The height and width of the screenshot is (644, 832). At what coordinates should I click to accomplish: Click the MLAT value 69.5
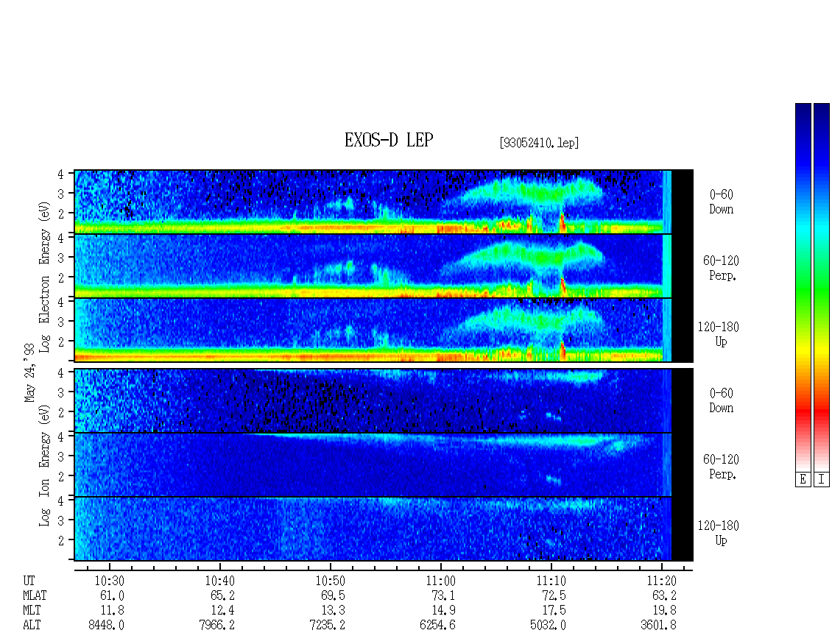click(334, 595)
